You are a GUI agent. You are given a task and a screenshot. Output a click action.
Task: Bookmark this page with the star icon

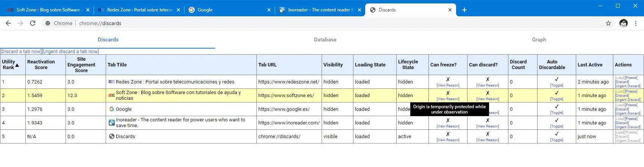click(x=608, y=23)
